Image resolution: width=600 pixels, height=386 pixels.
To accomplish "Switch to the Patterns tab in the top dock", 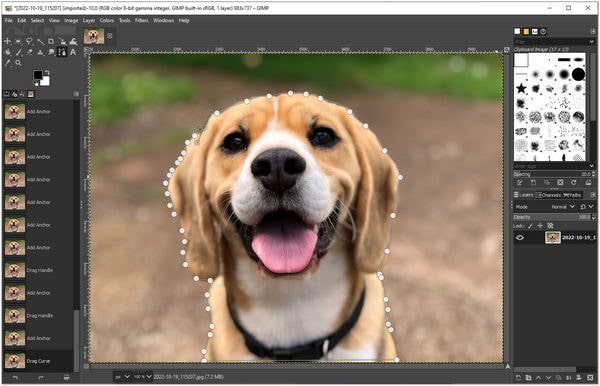I will (x=526, y=32).
